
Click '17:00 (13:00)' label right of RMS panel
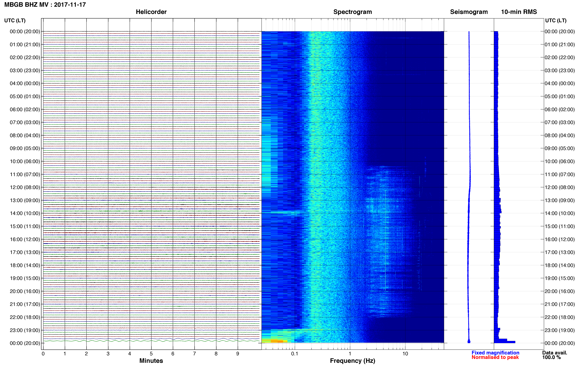(x=560, y=252)
